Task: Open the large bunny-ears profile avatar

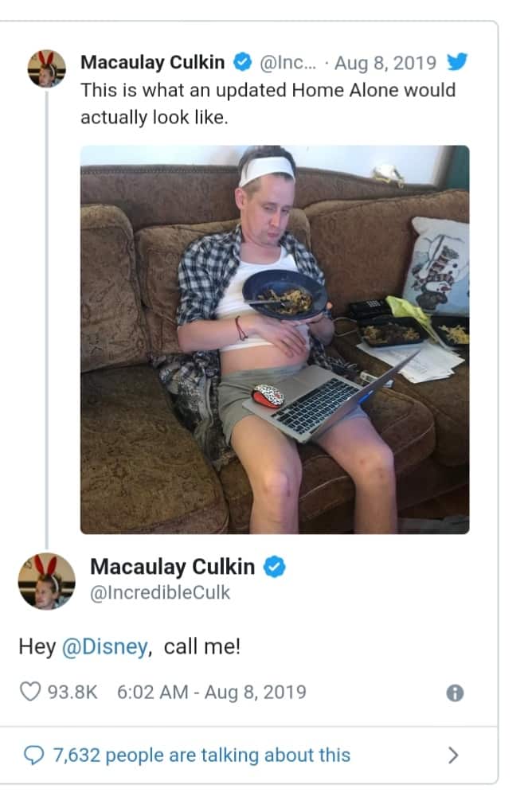Action: click(47, 581)
